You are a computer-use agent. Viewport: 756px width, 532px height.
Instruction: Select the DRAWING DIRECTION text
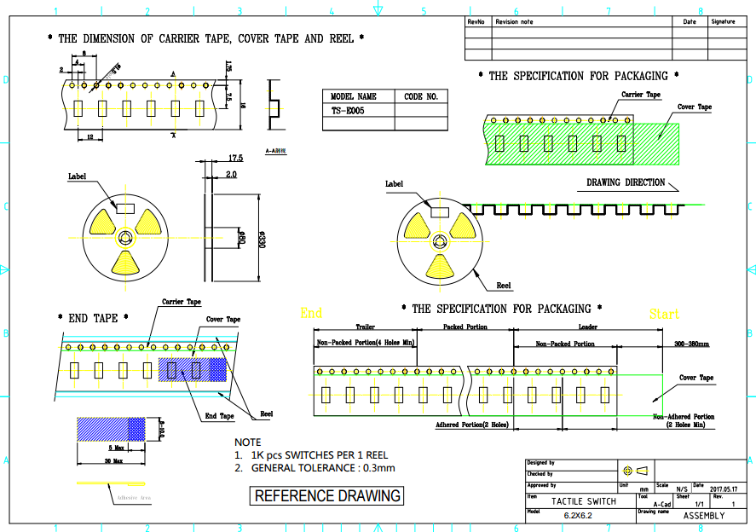coord(626,182)
